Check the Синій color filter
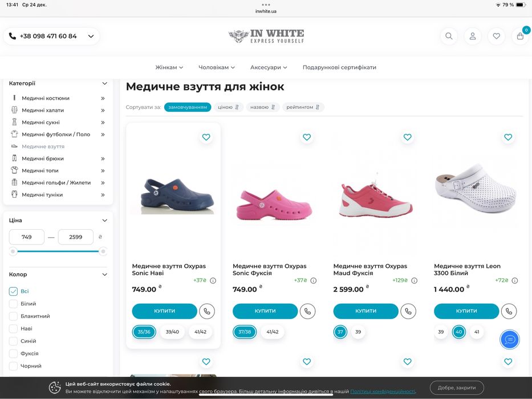 (13, 341)
